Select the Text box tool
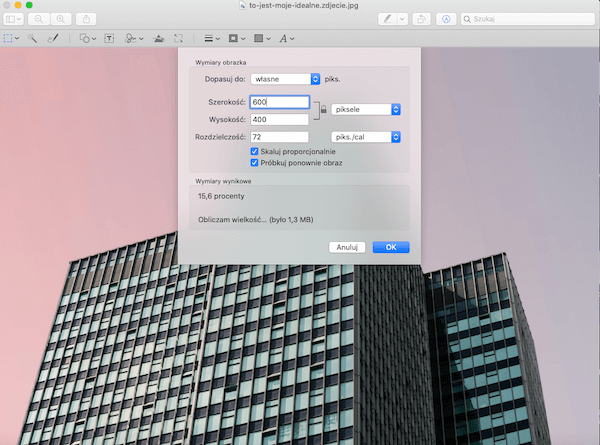 click(108, 37)
